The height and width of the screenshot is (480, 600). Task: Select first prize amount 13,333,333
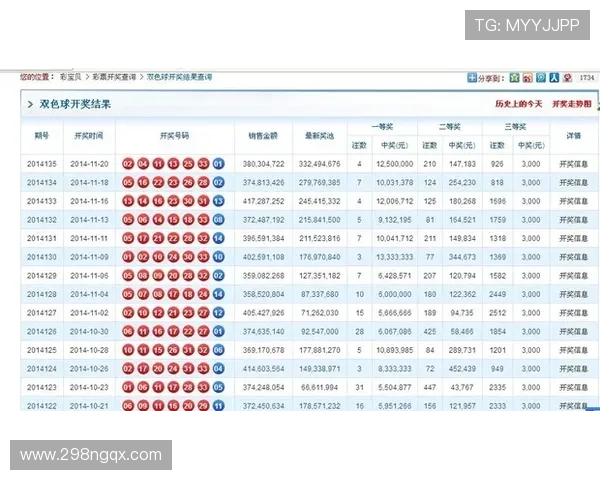coord(395,257)
